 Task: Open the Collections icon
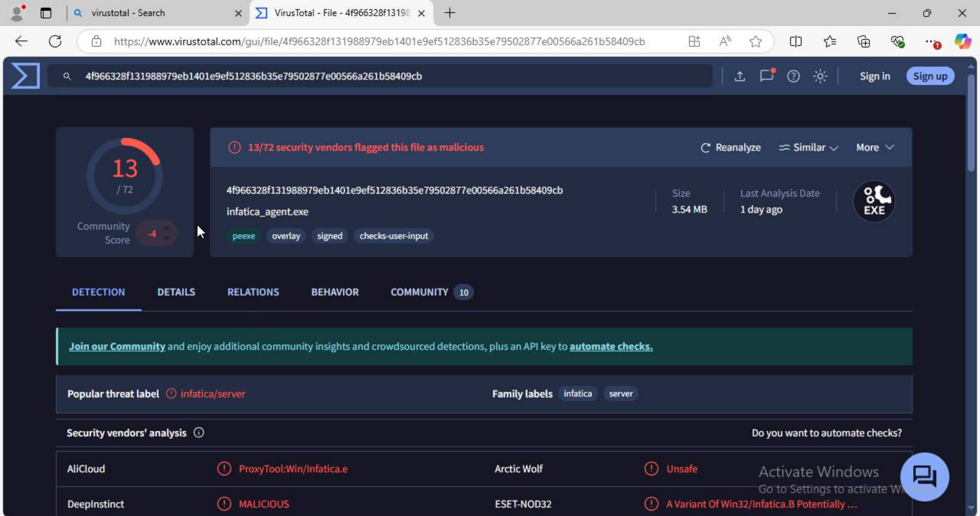click(x=864, y=41)
